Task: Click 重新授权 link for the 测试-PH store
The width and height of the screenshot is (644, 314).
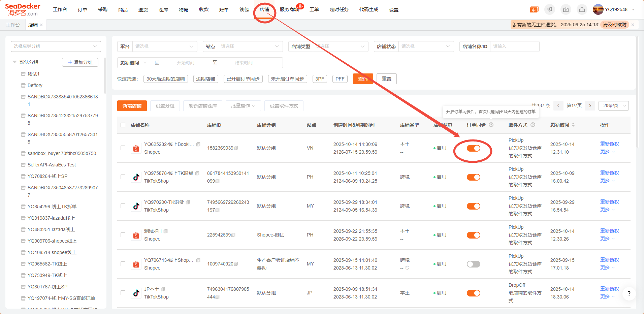Action: pos(609,231)
